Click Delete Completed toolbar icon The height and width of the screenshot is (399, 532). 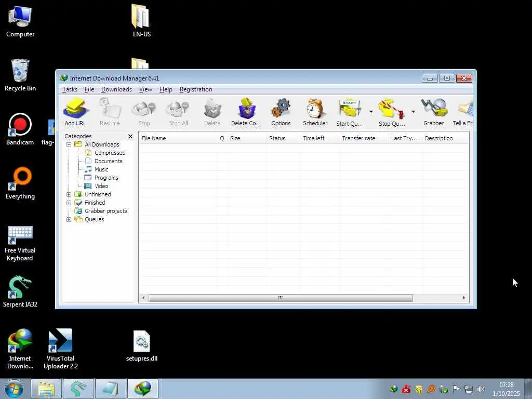coord(247,112)
